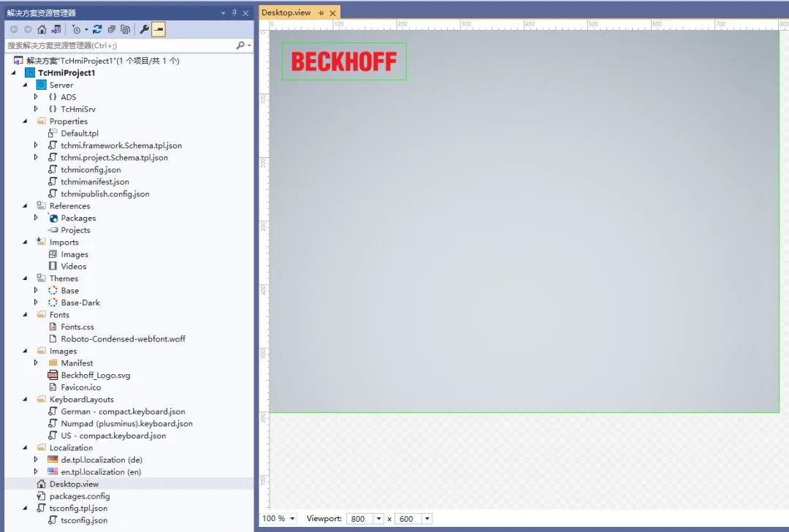Click the Projects reference icon
The height and width of the screenshot is (532, 789).
click(x=53, y=230)
